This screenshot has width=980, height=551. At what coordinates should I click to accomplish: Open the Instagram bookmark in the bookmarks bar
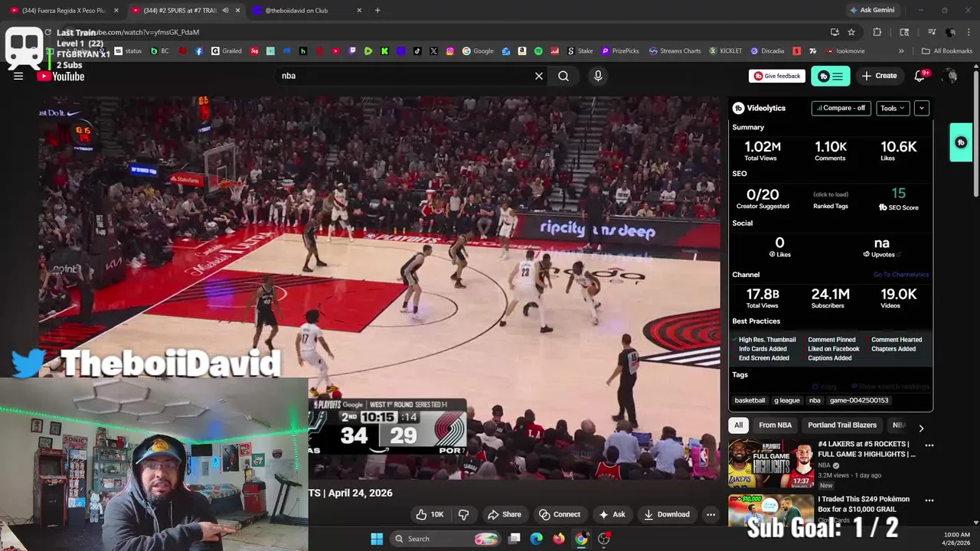click(449, 51)
